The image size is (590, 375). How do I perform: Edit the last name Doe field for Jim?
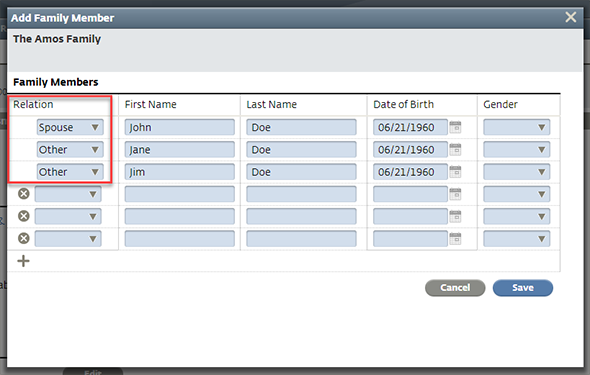[301, 172]
